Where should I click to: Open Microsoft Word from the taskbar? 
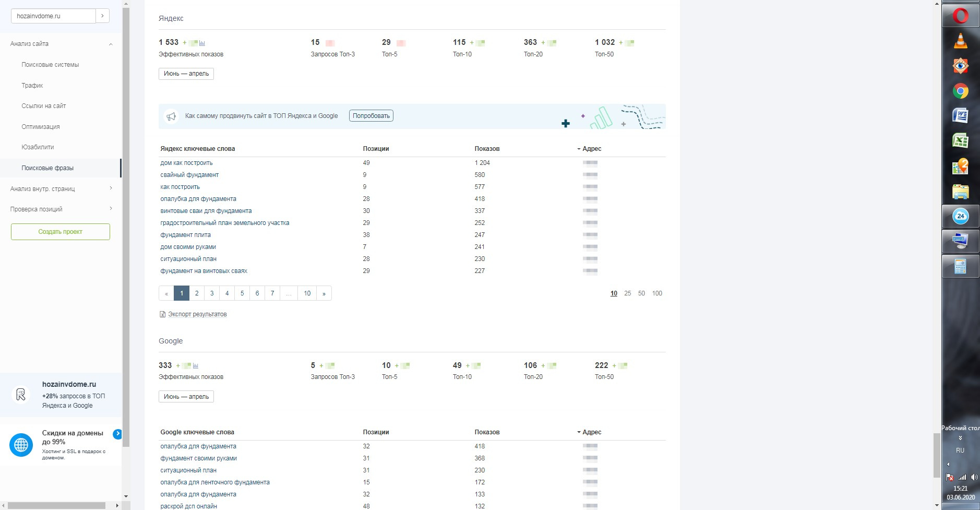point(960,115)
